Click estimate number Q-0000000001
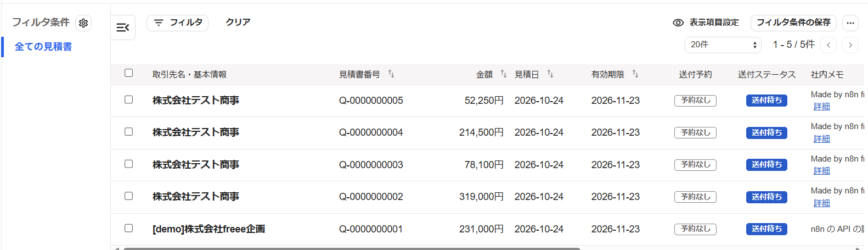The height and width of the screenshot is (250, 868). click(371, 229)
